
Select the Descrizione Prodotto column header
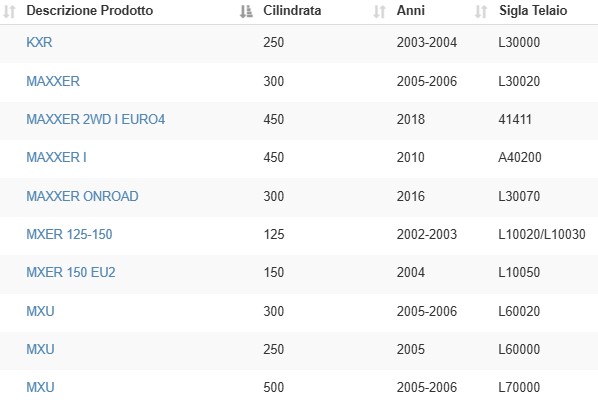pyautogui.click(x=90, y=11)
